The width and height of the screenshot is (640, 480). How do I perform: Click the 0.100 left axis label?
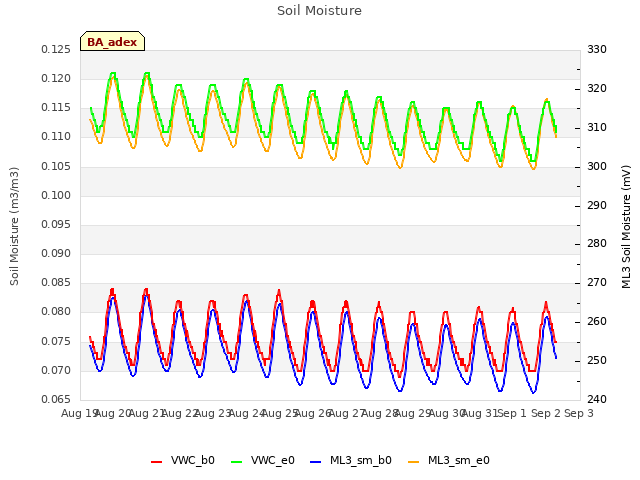click(x=56, y=196)
